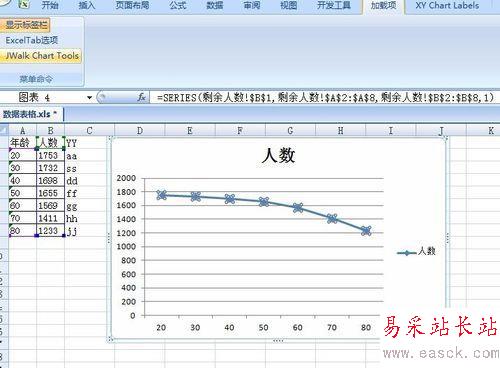Switch to 开发工具 tab

click(x=334, y=5)
